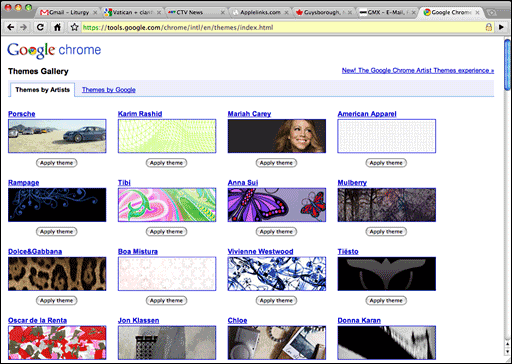Click the new tab button
Viewport: 512px width, 364px height.
point(492,12)
